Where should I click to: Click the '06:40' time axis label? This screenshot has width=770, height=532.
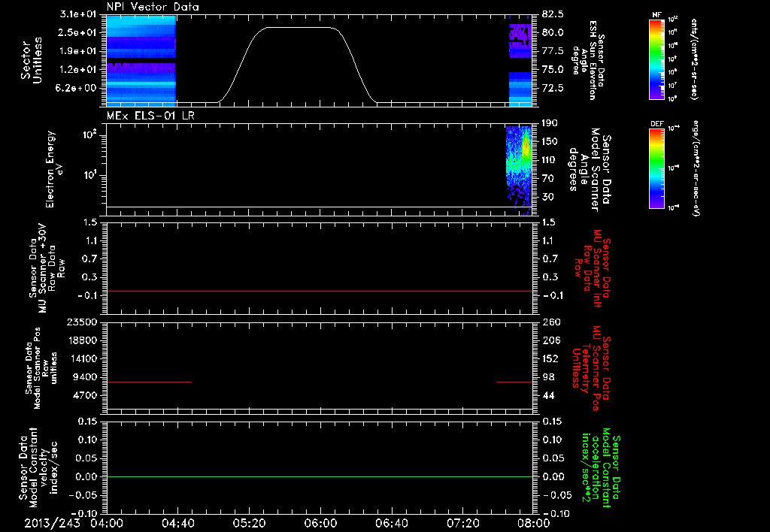pyautogui.click(x=391, y=523)
